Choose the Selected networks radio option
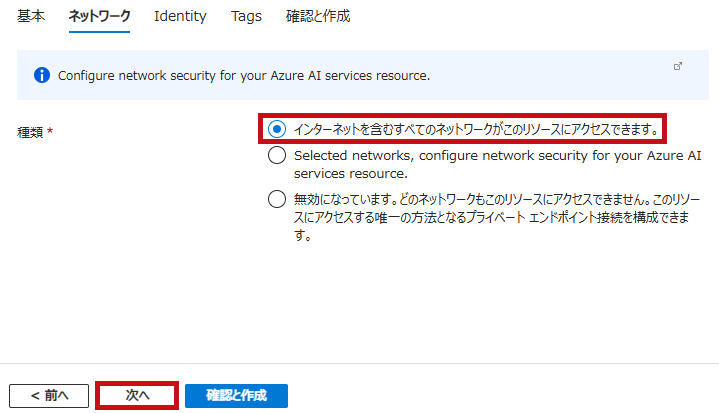Viewport: 719px width, 413px height. [277, 155]
